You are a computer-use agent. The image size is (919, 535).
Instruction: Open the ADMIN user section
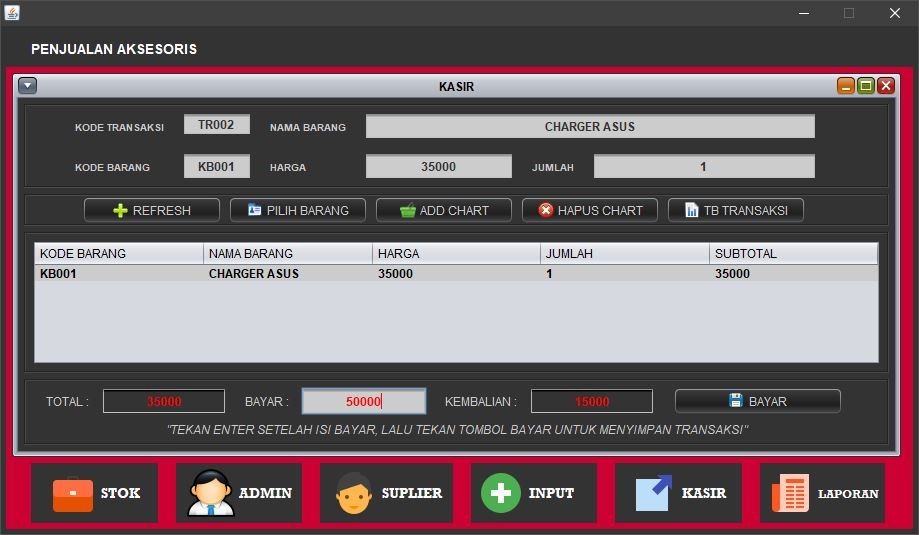(x=239, y=493)
